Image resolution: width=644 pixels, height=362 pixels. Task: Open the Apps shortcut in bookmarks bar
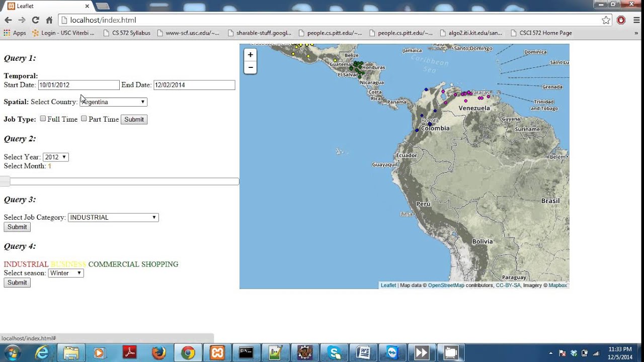[x=15, y=33]
